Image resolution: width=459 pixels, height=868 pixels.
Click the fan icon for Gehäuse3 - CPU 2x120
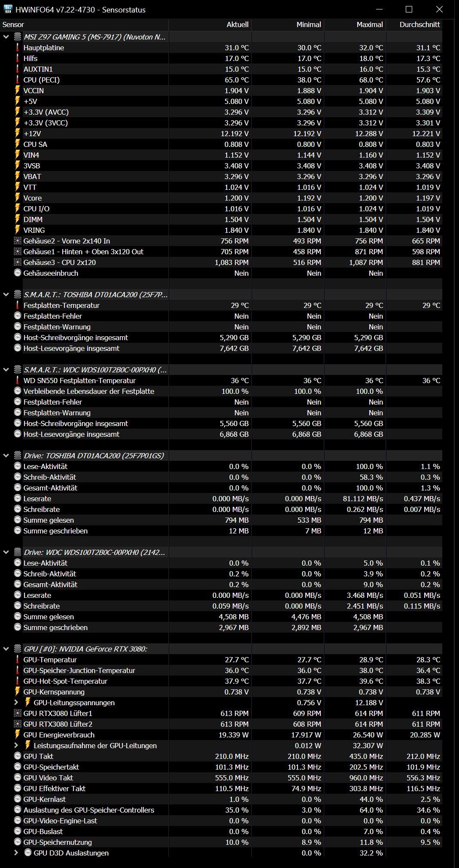[18, 262]
